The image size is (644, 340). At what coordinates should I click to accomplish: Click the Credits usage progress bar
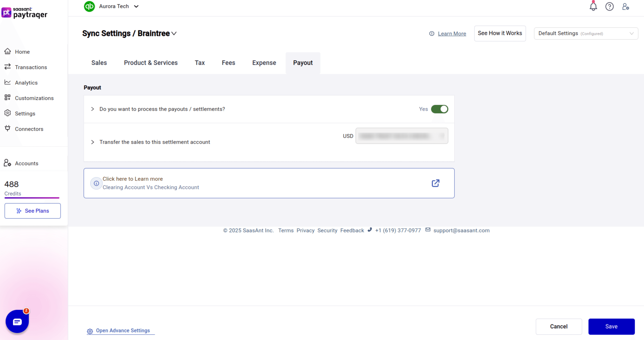pyautogui.click(x=31, y=198)
